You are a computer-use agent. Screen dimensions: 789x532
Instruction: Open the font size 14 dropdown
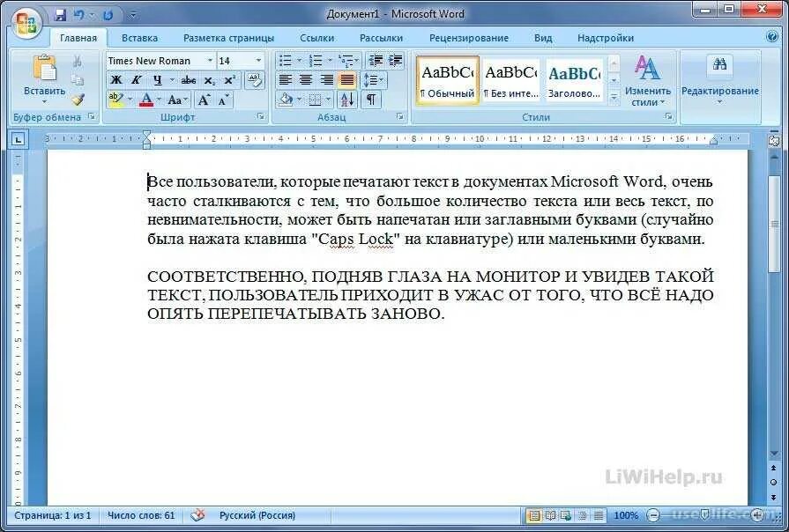[x=258, y=61]
